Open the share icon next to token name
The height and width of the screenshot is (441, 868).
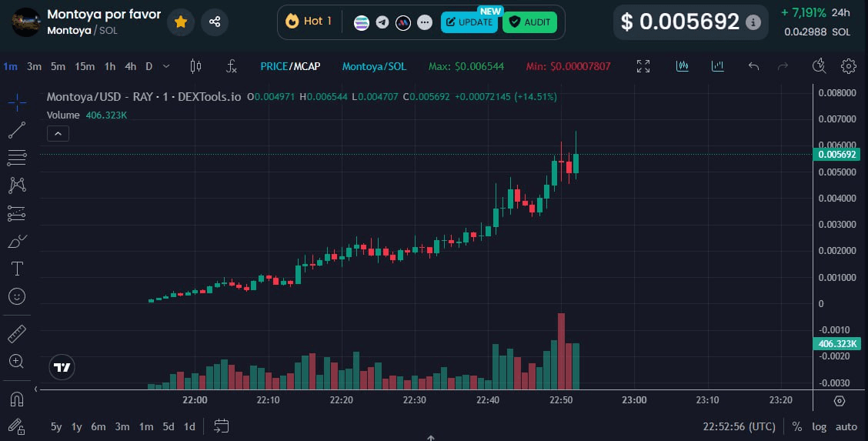[215, 22]
